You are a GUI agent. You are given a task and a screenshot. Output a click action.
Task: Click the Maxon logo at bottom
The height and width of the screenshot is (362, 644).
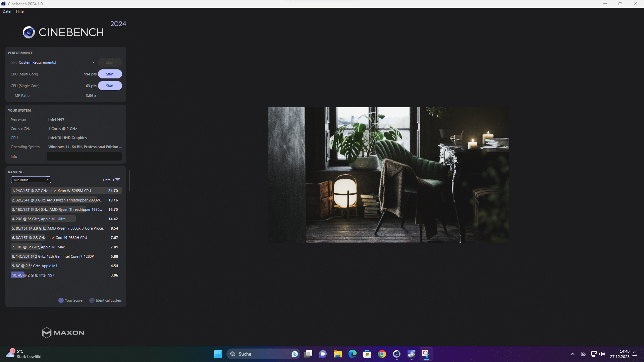point(63,333)
